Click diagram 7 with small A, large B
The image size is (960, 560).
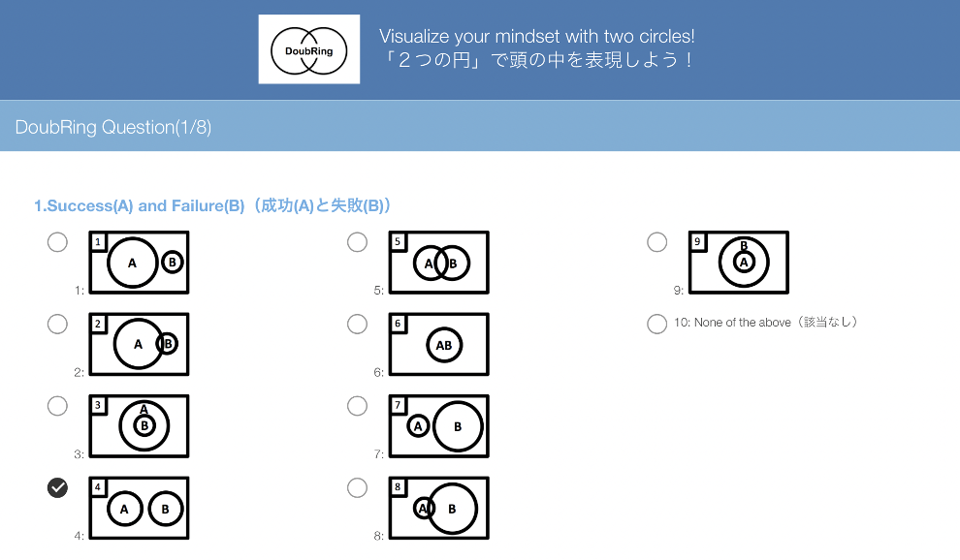pos(439,426)
